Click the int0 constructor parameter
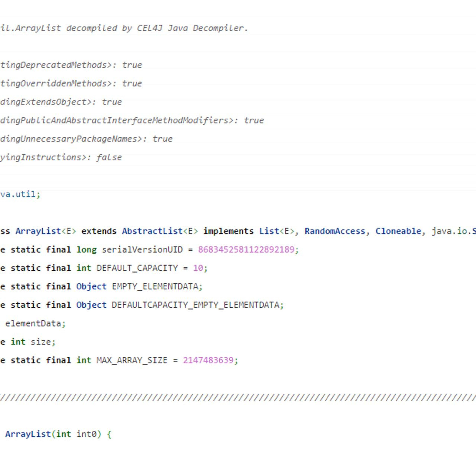 pos(86,434)
